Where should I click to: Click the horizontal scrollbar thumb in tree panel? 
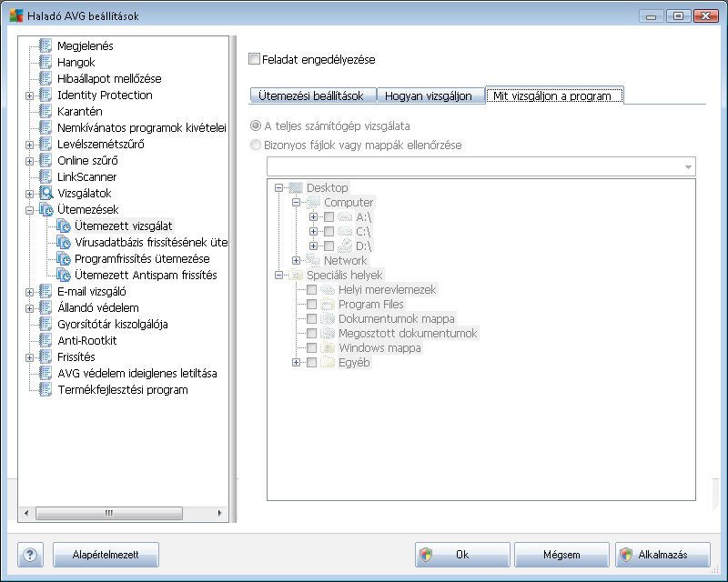tap(109, 513)
